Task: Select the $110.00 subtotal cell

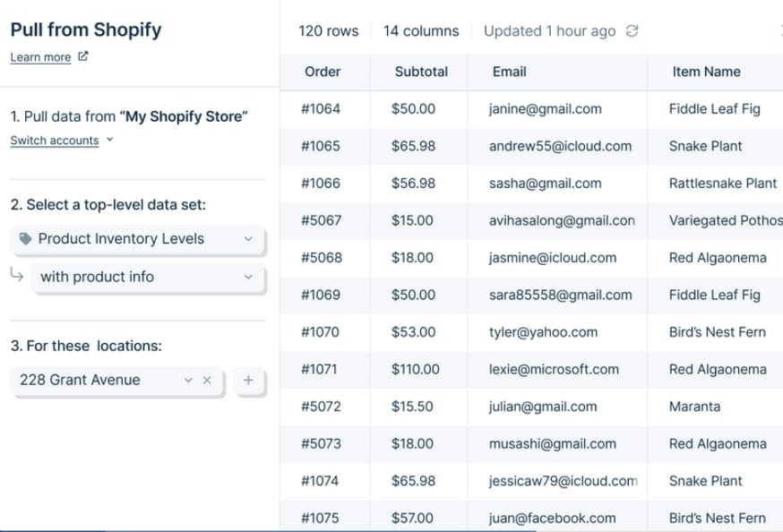Action: (415, 369)
